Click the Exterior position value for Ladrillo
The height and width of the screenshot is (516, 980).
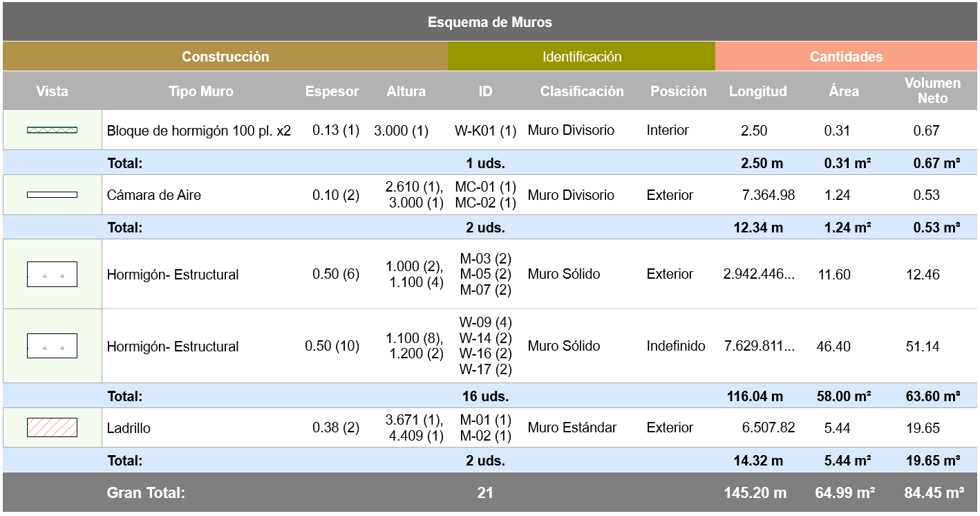point(668,427)
